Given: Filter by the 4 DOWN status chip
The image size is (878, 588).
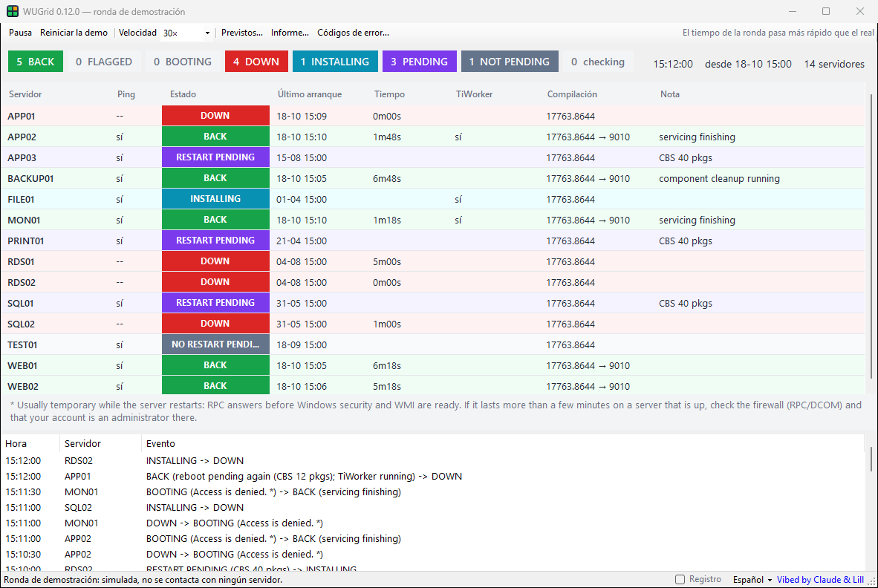Looking at the screenshot, I should (256, 62).
